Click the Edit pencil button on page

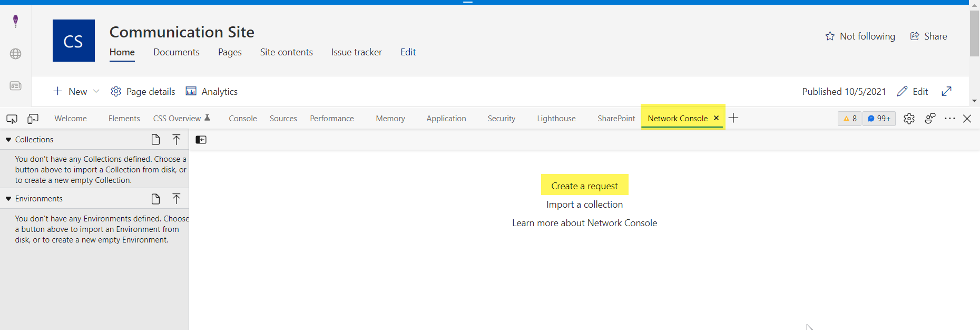[913, 91]
